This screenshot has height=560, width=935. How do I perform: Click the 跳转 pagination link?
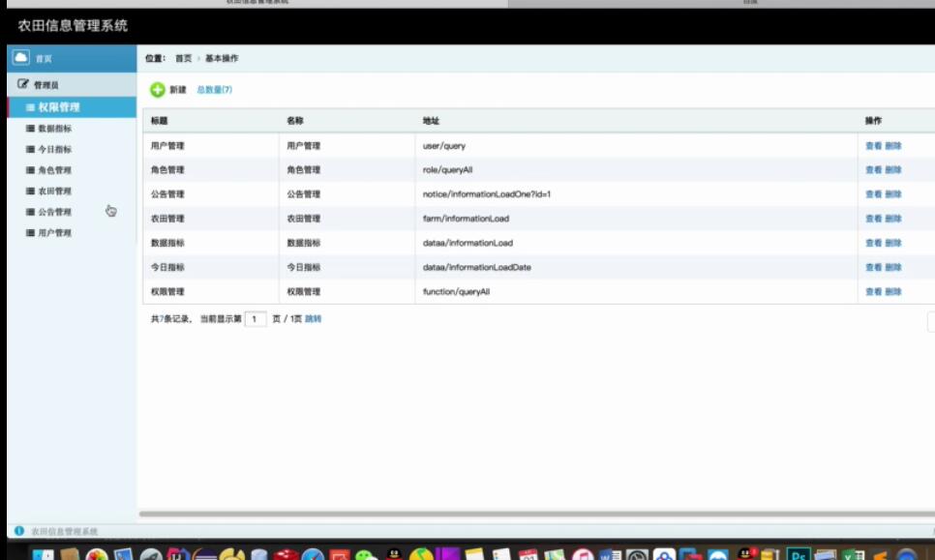point(313,319)
